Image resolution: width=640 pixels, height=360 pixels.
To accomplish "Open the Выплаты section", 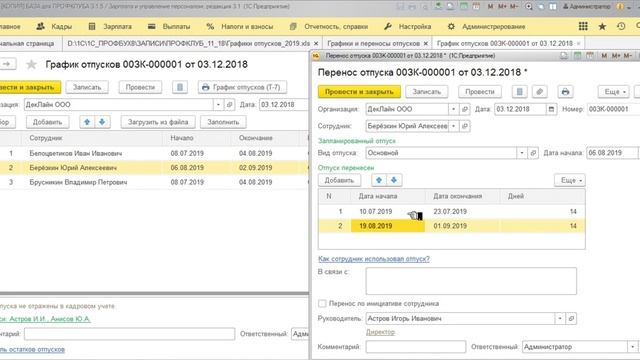I will (x=169, y=27).
